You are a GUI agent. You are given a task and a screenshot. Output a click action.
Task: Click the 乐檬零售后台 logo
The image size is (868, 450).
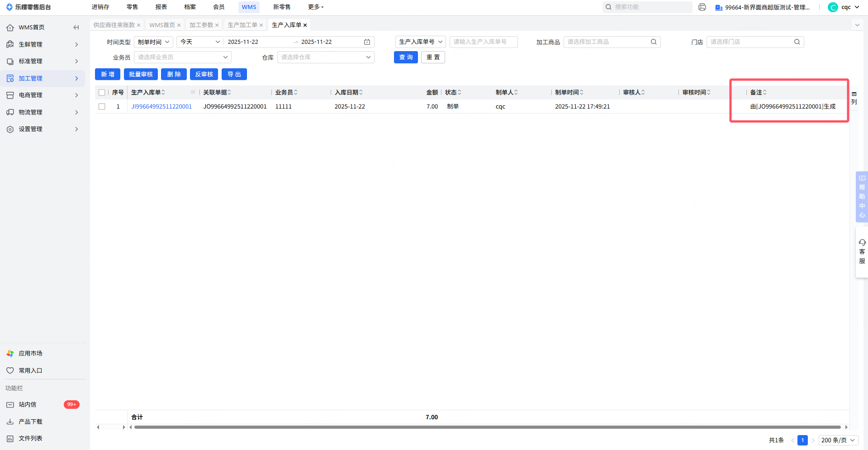[x=28, y=7]
